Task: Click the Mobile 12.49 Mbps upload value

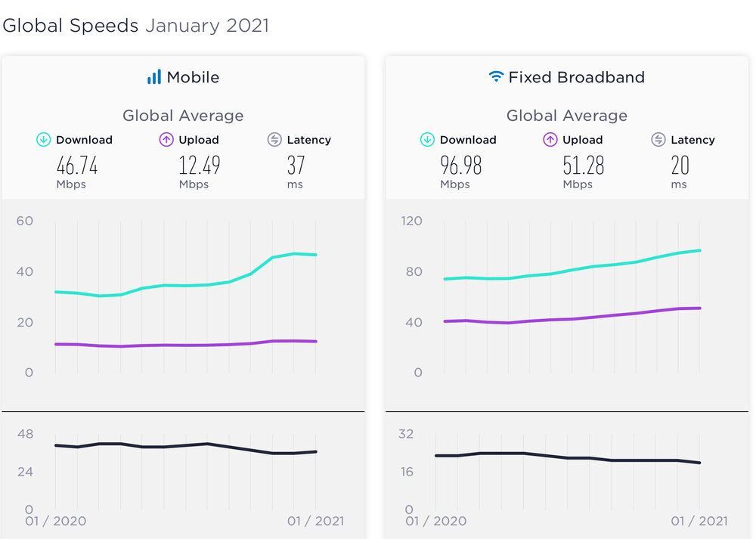Action: (200, 166)
